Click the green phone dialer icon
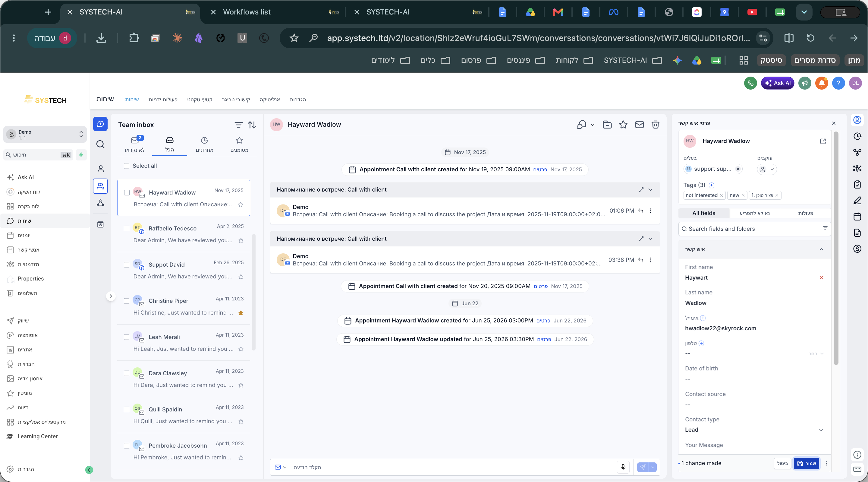The image size is (868, 482). coord(750,83)
